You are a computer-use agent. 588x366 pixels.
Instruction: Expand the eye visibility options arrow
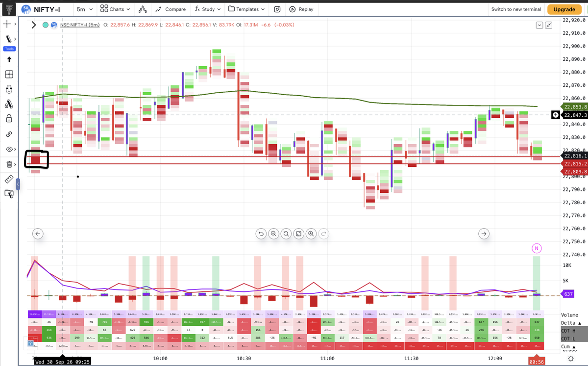15,149
